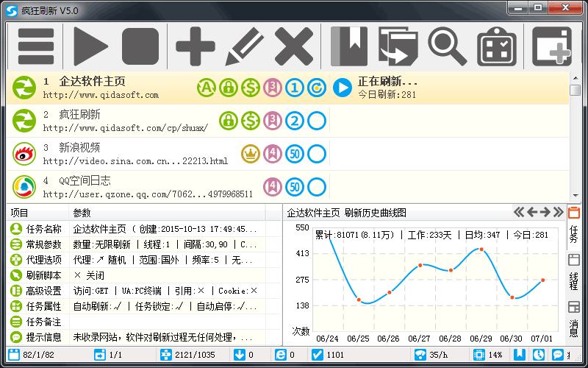Viewport: 588px width, 368px height.
Task: Add a new task with plus icon
Action: [196, 46]
